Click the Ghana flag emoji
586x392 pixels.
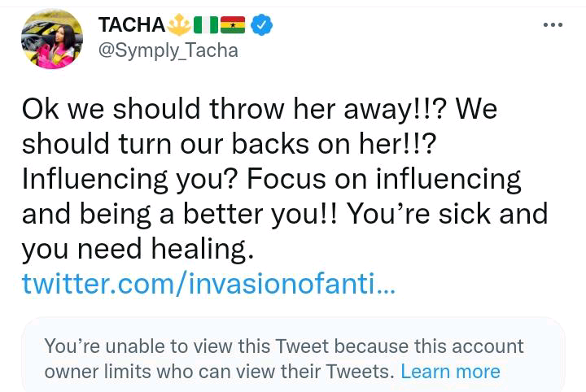tap(234, 25)
